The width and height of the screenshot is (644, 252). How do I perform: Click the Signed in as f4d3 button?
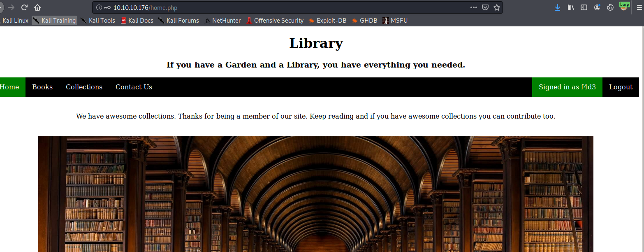567,87
